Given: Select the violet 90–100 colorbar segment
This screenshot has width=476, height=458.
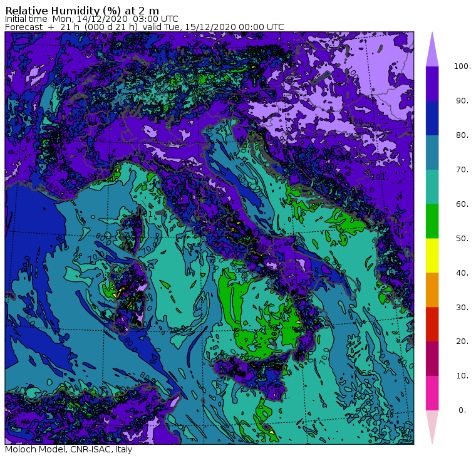Looking at the screenshot, I should click(x=432, y=83).
